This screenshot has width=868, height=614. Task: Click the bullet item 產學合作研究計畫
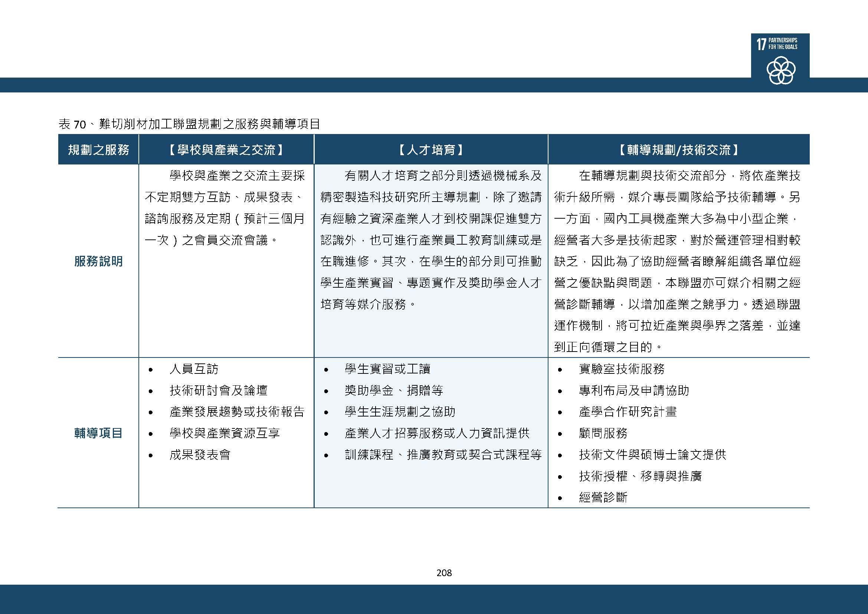(628, 412)
